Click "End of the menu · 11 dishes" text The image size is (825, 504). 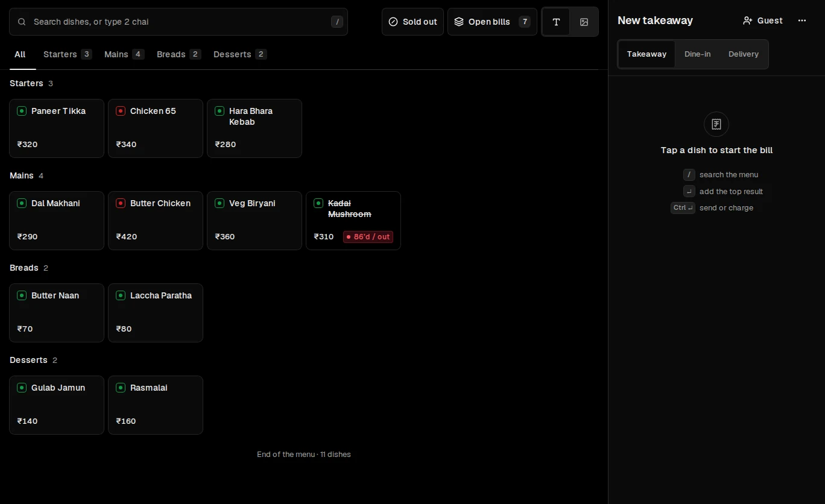(304, 455)
